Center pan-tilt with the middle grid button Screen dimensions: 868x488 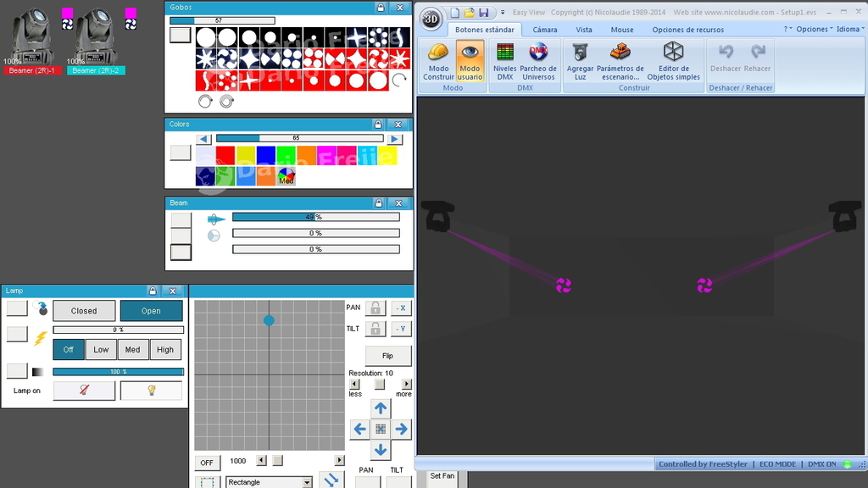tap(381, 429)
